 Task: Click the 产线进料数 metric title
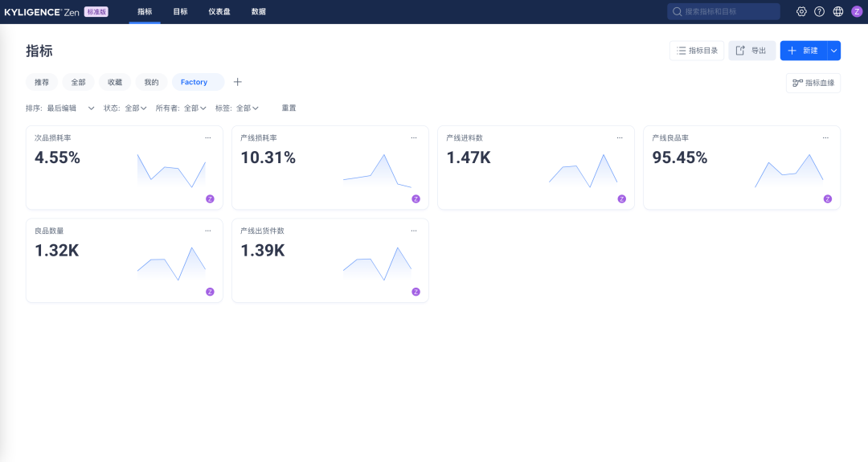tap(465, 138)
